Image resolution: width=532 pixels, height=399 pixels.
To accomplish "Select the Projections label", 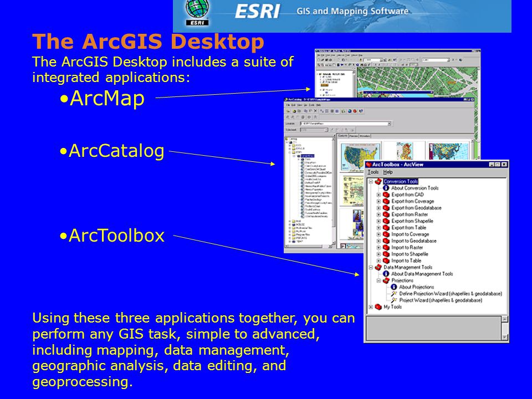I will pyautogui.click(x=402, y=280).
